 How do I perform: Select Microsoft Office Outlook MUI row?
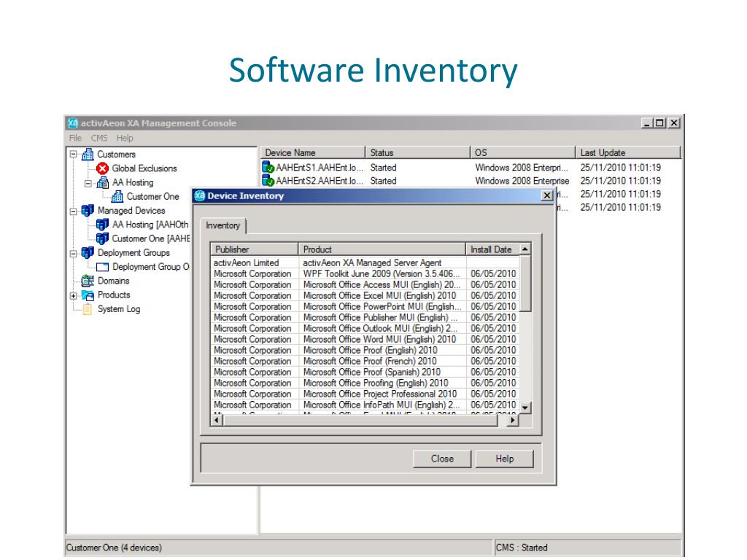[x=365, y=329]
